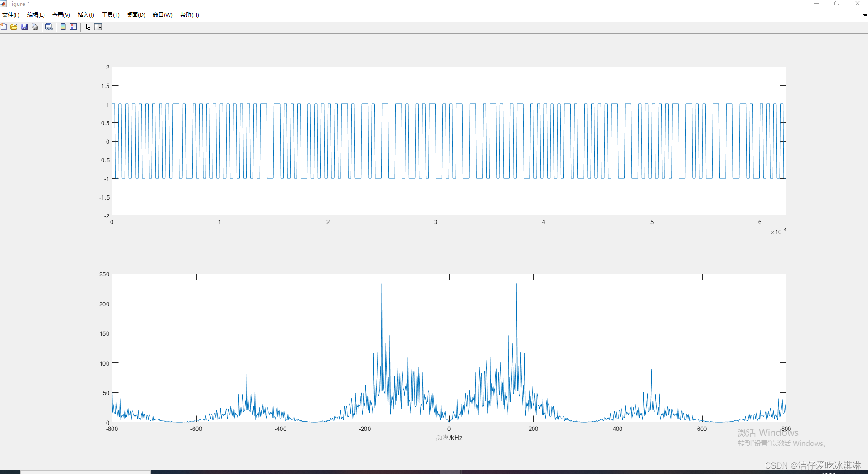The height and width of the screenshot is (474, 868).
Task: Select the 频率/kHz x-axis label
Action: pos(449,438)
